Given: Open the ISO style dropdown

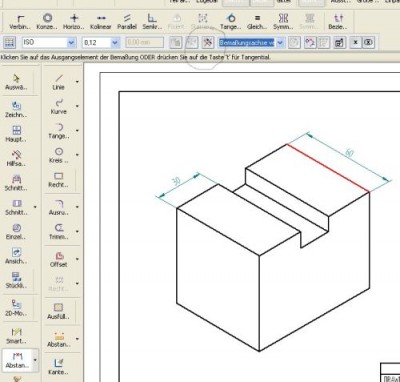Looking at the screenshot, I should (71, 43).
